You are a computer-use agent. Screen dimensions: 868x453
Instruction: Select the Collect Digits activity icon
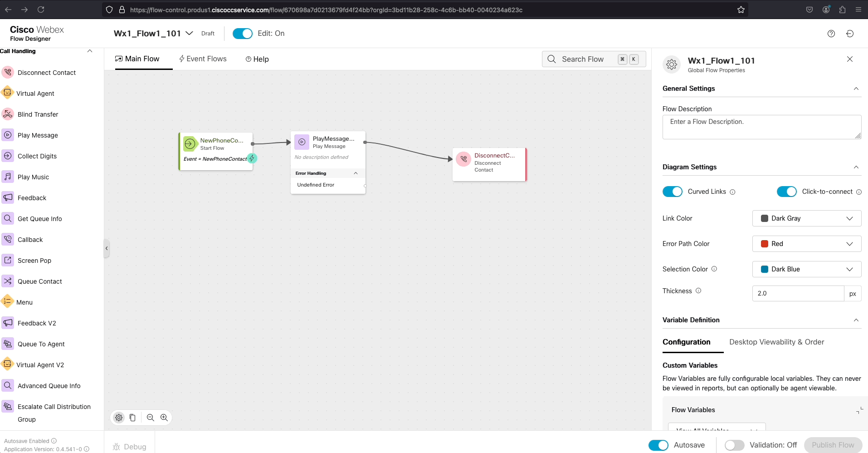pyautogui.click(x=8, y=156)
